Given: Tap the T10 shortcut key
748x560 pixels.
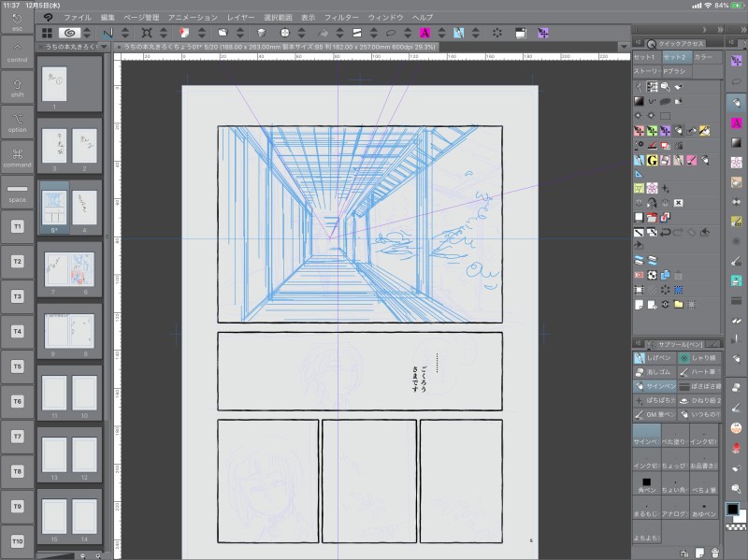Looking at the screenshot, I should (x=17, y=541).
